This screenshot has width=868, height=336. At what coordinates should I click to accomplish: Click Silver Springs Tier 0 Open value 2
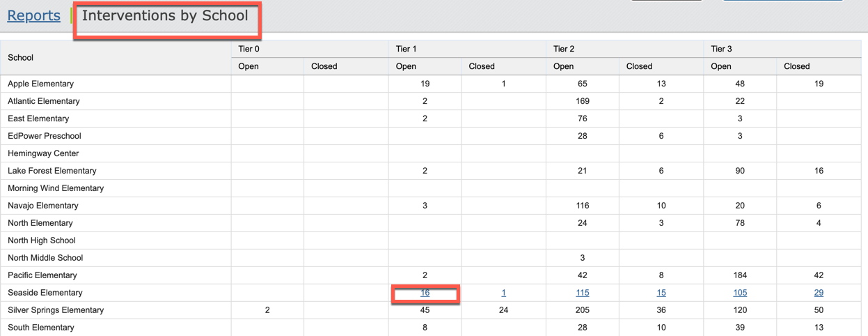pyautogui.click(x=267, y=310)
